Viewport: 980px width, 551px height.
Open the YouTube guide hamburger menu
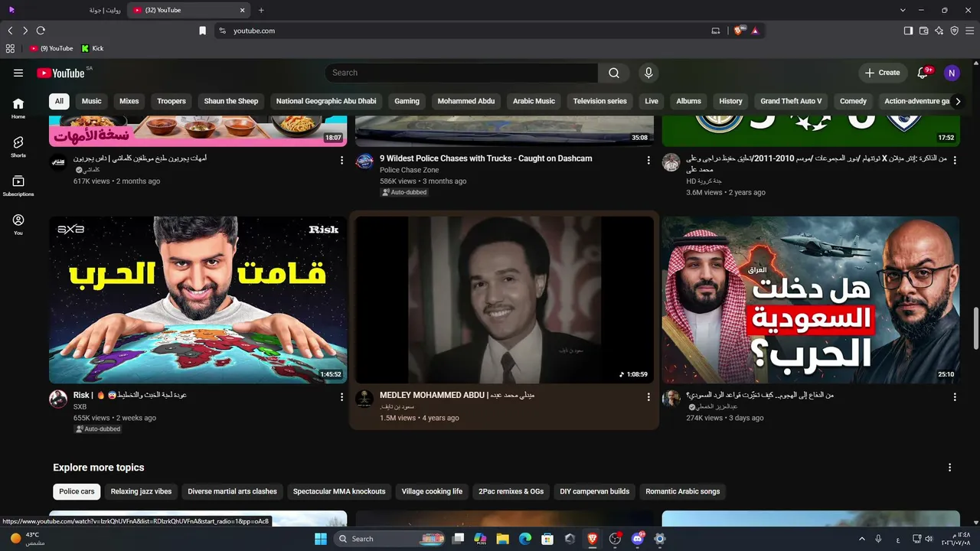18,73
